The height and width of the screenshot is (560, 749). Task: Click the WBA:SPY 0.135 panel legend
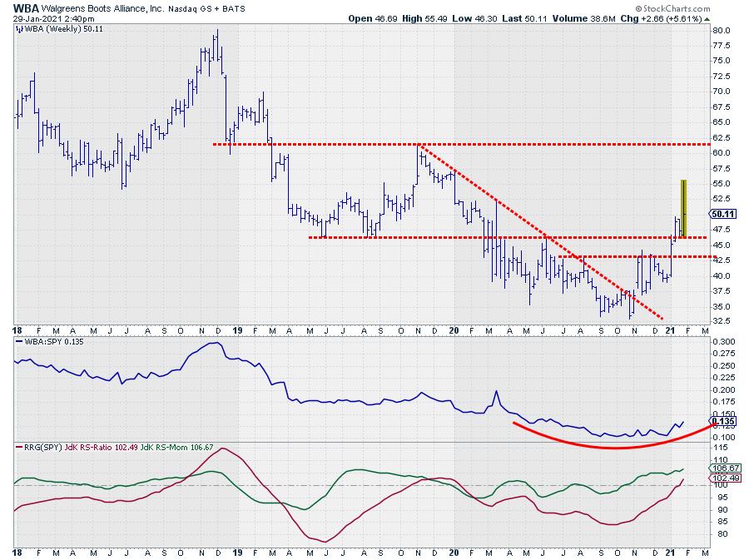[50, 341]
